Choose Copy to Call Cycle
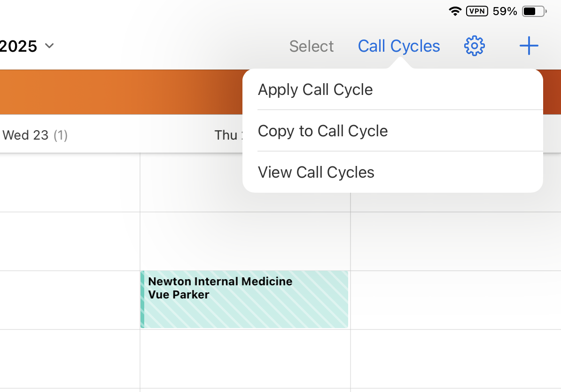Screen dimensions: 561x392 323,131
